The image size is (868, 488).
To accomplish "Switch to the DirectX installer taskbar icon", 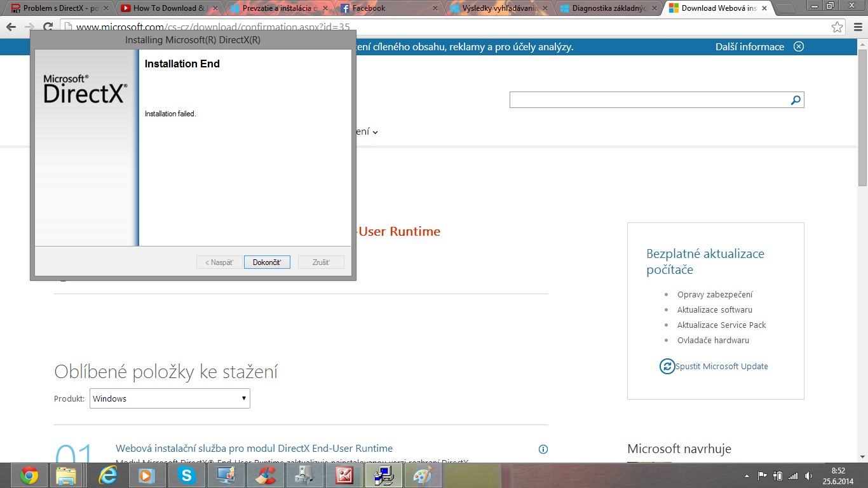I will [x=383, y=475].
